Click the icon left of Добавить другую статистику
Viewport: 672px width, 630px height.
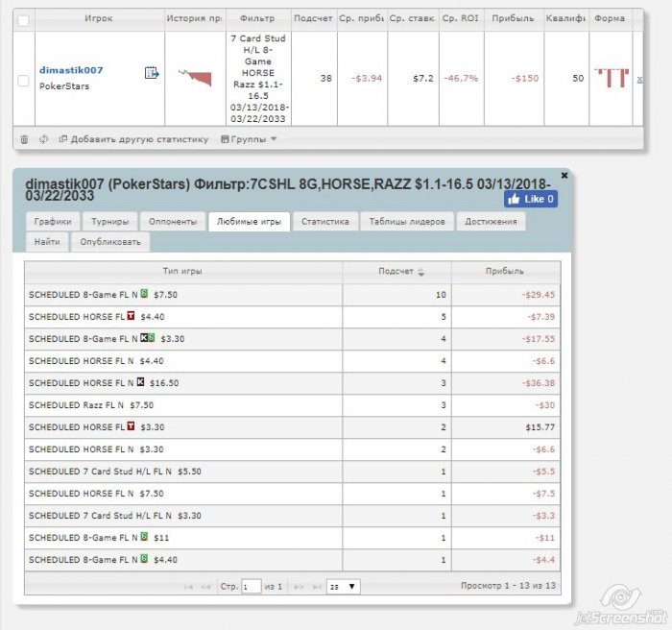(63, 139)
